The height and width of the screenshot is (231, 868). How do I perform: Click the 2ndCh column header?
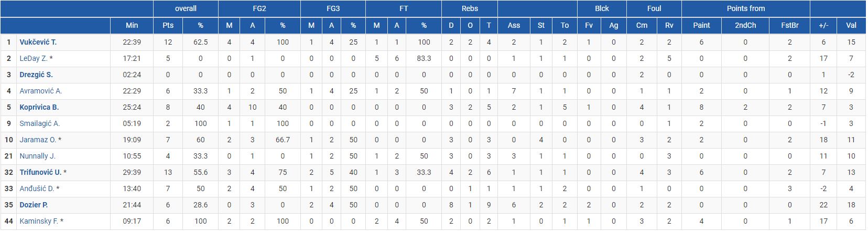click(745, 25)
